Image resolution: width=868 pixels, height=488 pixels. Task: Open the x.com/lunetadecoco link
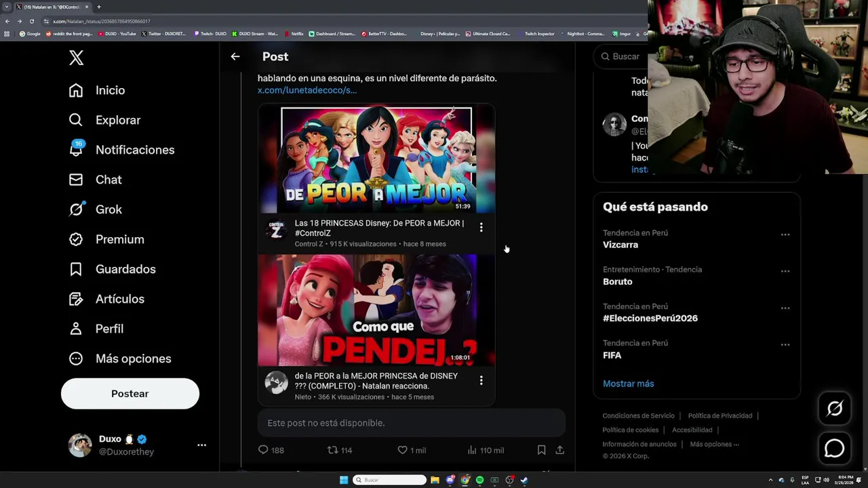307,90
